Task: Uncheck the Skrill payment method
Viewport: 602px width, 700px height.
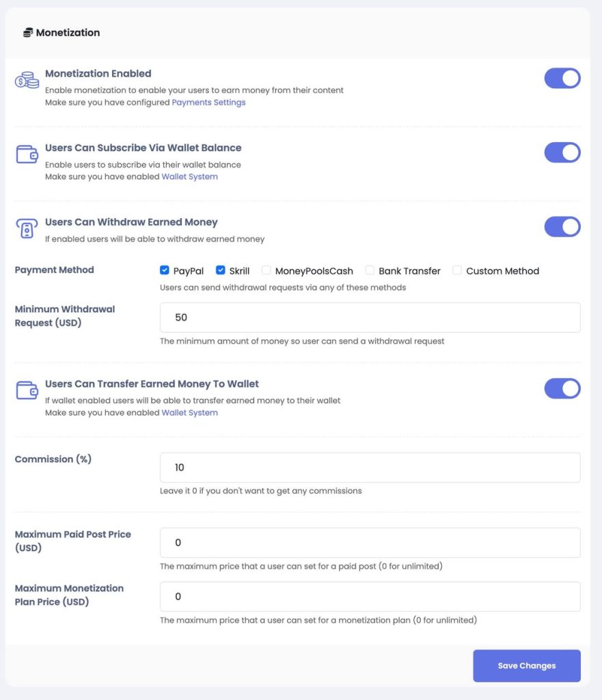Action: coord(221,270)
